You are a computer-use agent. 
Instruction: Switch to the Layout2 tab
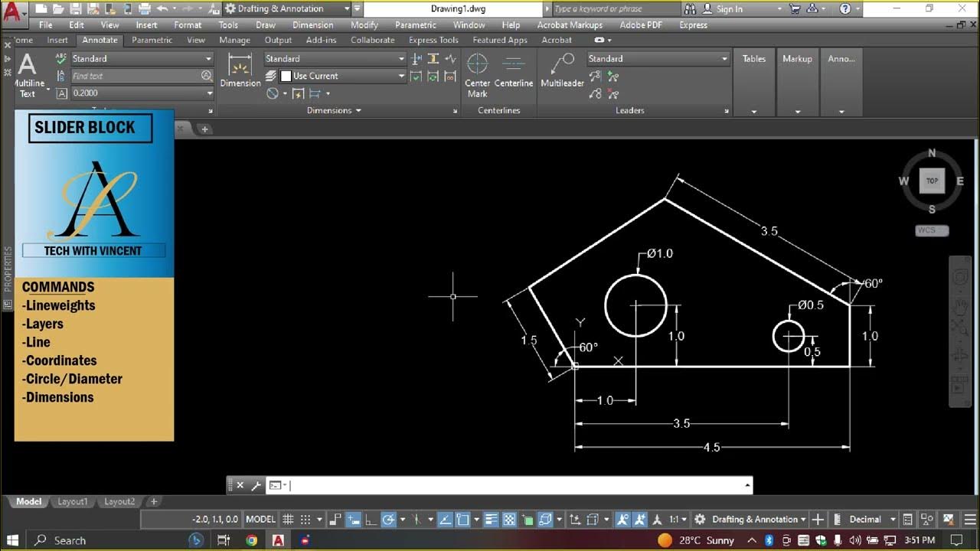click(119, 501)
